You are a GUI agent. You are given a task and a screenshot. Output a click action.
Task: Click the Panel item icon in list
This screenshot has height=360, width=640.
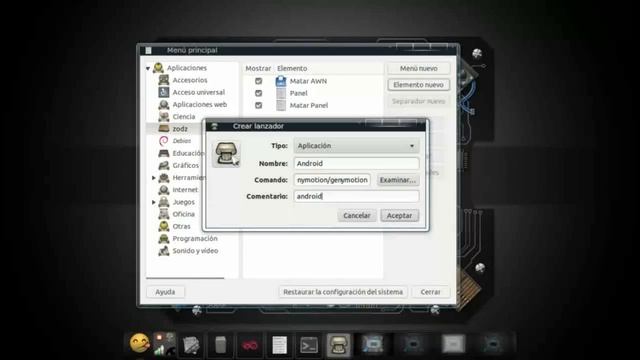click(x=281, y=93)
